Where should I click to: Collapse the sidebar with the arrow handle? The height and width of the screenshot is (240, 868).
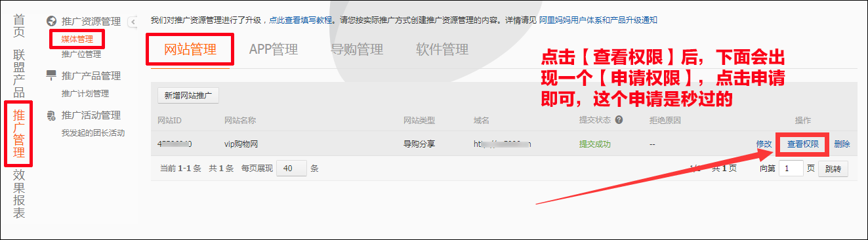coord(133,22)
